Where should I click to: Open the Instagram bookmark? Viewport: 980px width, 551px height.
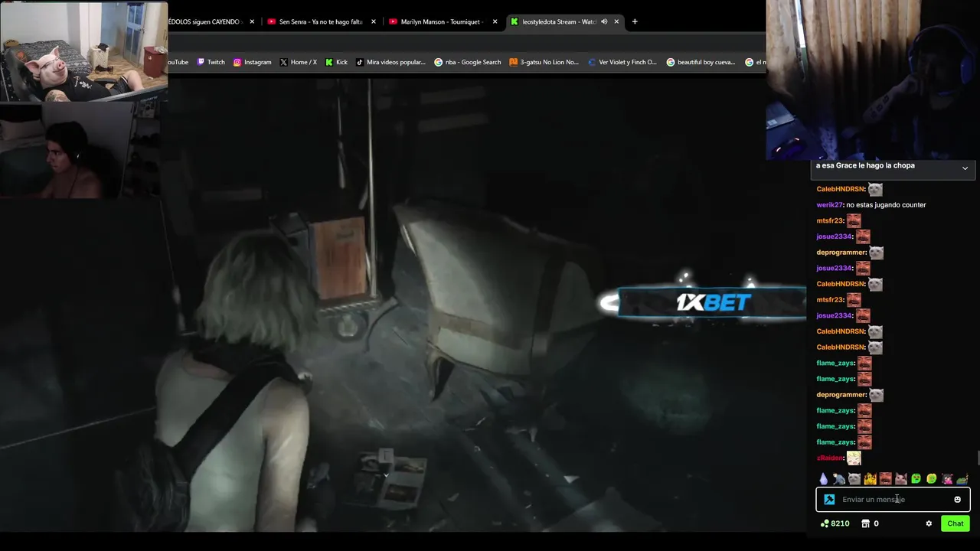pyautogui.click(x=252, y=62)
